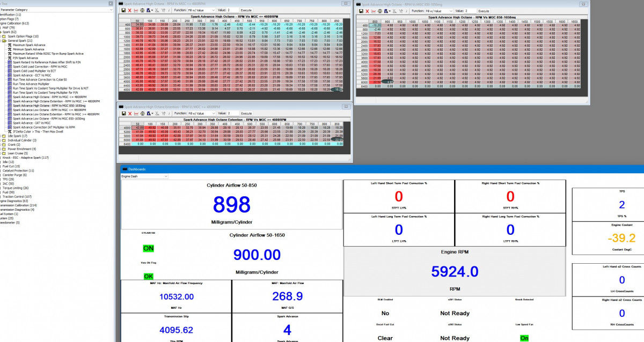Open the flask icon dropdown arrow in the <= 4800RPM toolbar
Image resolution: width=644 pixels, height=342 pixels.
tap(152, 10)
